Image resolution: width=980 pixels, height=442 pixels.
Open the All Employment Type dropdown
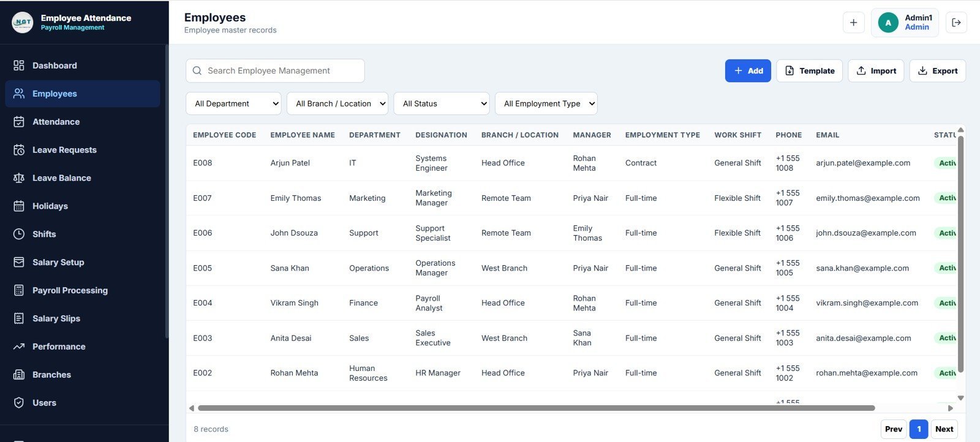coord(546,103)
